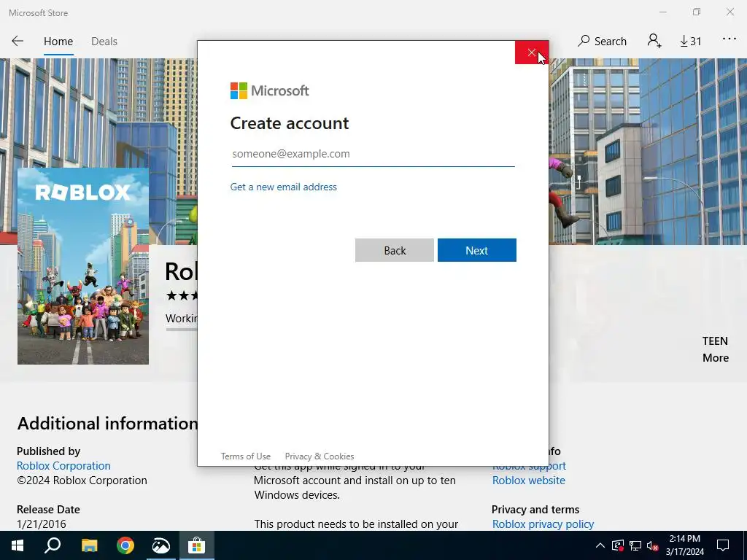Open the three-dot See more menu

point(729,39)
